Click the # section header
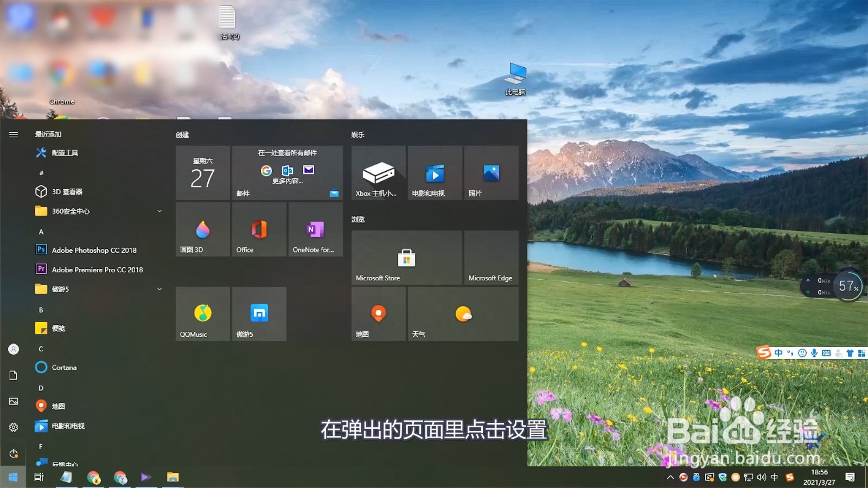Viewport: 868px width, 488px height. 41,173
